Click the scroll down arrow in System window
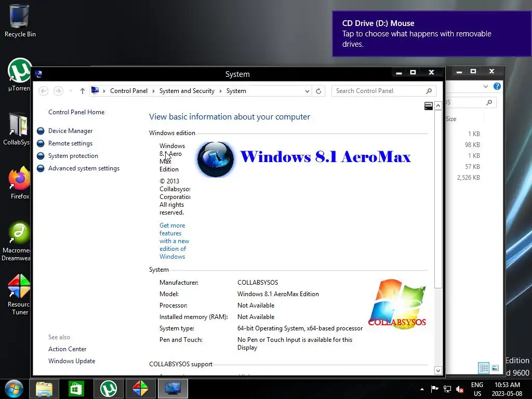 click(438, 370)
